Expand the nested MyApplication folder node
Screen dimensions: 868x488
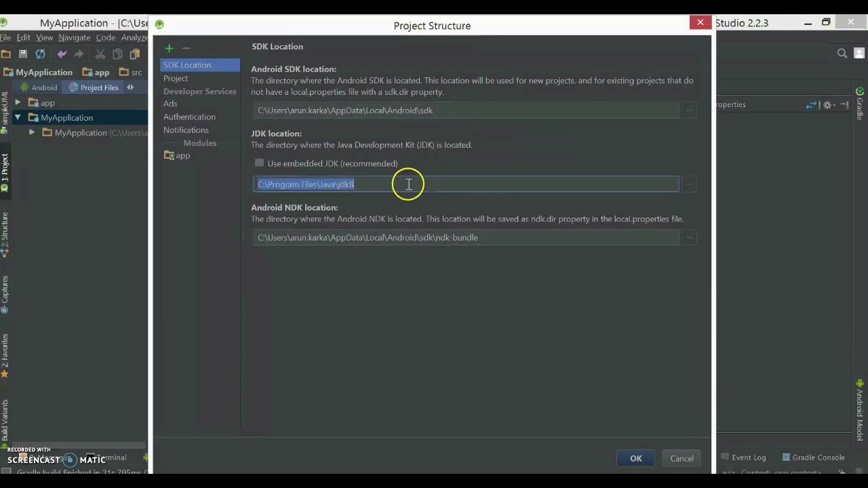click(32, 133)
